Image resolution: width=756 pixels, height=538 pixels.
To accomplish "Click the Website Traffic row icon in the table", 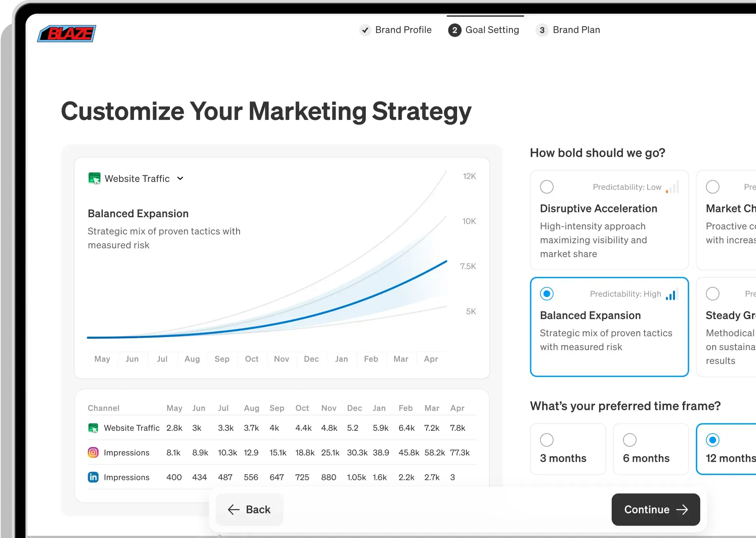I will tap(93, 428).
